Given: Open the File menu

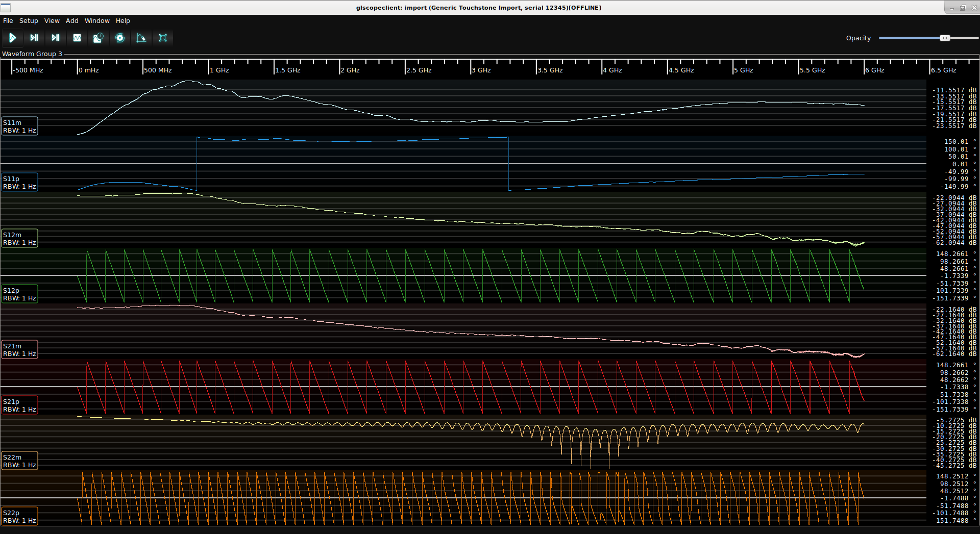Looking at the screenshot, I should click(8, 21).
